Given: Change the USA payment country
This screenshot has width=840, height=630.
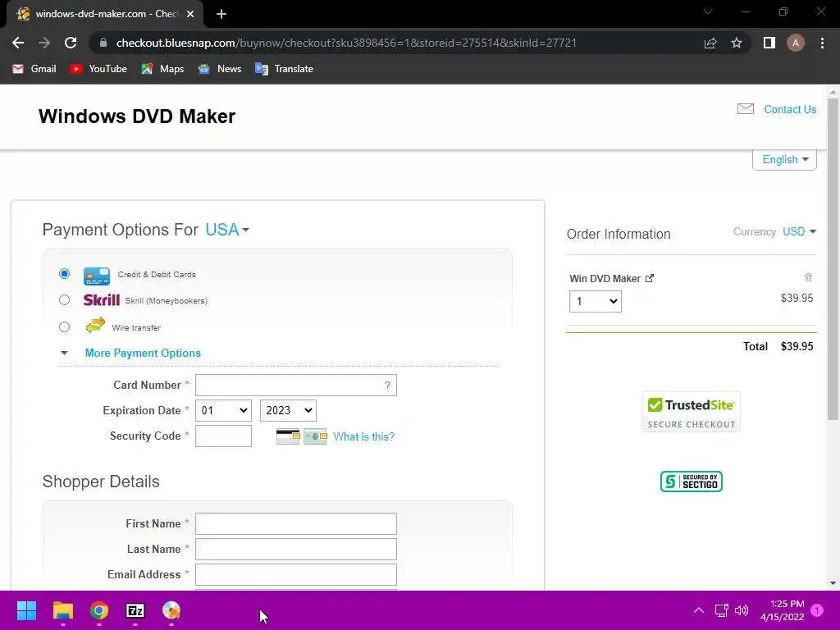Looking at the screenshot, I should click(227, 230).
